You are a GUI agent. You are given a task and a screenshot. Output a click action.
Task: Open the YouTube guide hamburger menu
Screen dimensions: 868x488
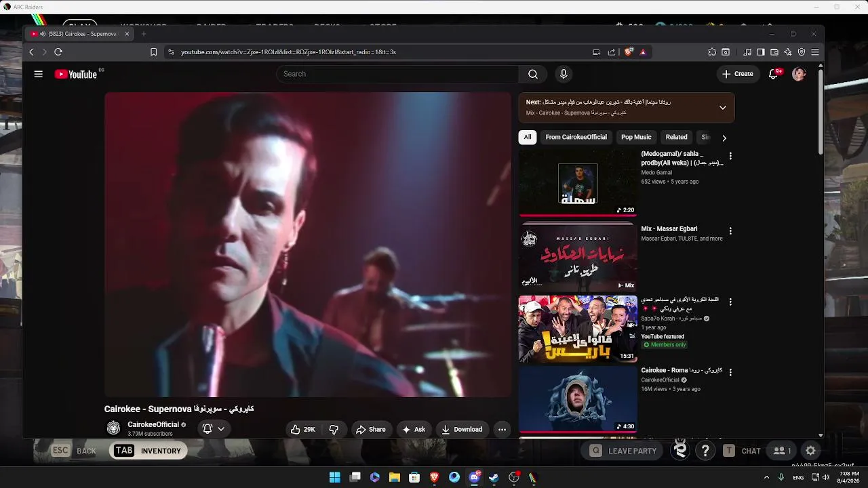[x=39, y=74]
